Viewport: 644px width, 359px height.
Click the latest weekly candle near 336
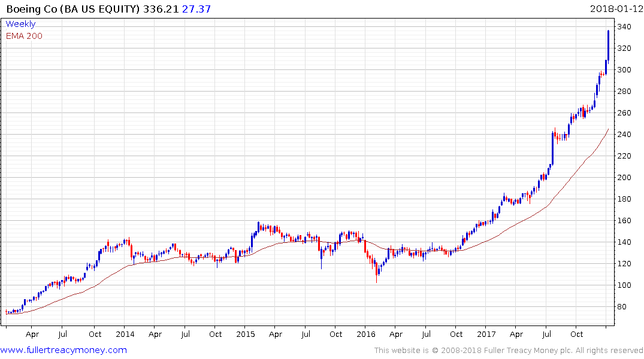pos(608,45)
